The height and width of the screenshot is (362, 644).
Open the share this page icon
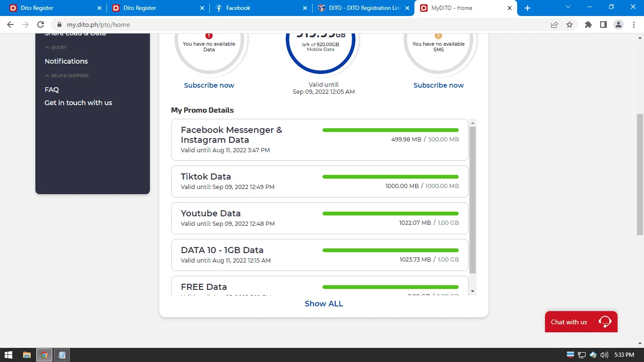(x=554, y=25)
